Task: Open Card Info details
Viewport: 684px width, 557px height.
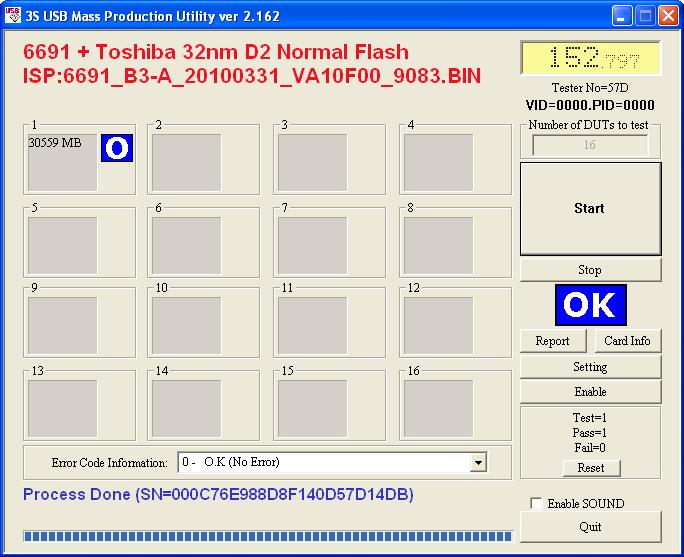Action: pos(627,341)
